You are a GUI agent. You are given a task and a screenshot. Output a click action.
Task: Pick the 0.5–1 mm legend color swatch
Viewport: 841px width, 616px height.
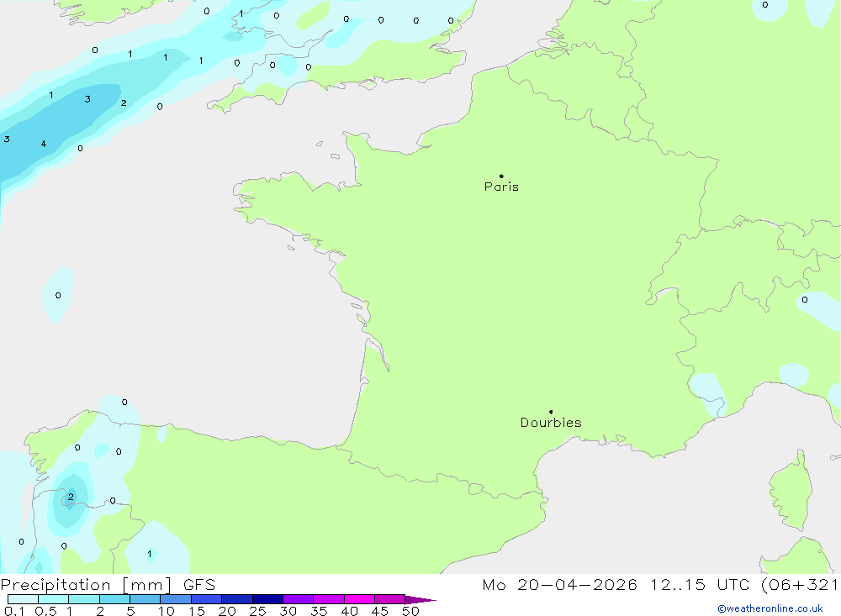click(x=53, y=599)
